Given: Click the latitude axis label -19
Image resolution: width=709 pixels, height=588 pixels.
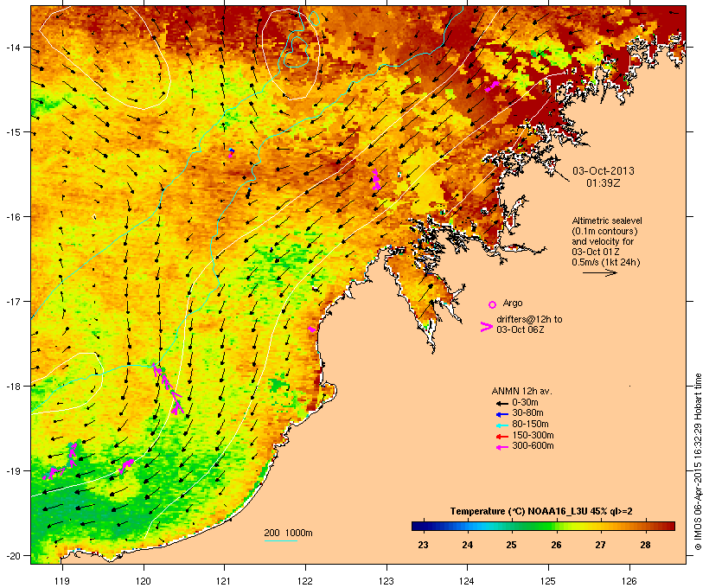Looking at the screenshot, I should [12, 471].
